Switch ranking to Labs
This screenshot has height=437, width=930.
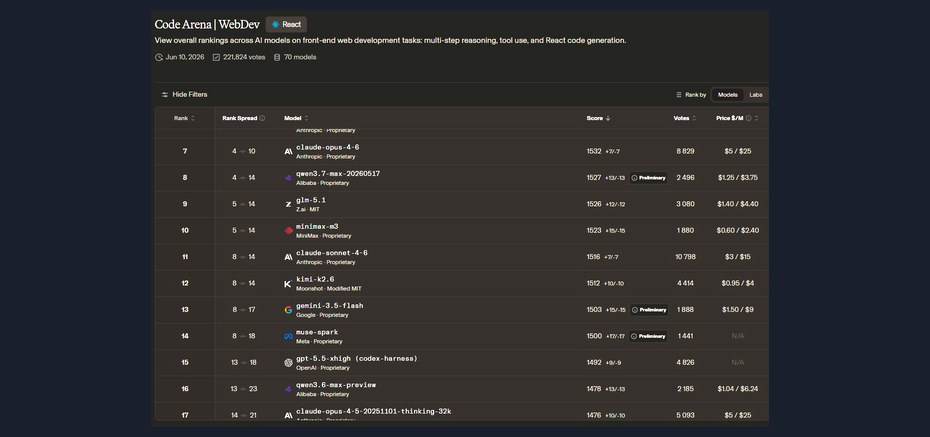756,95
